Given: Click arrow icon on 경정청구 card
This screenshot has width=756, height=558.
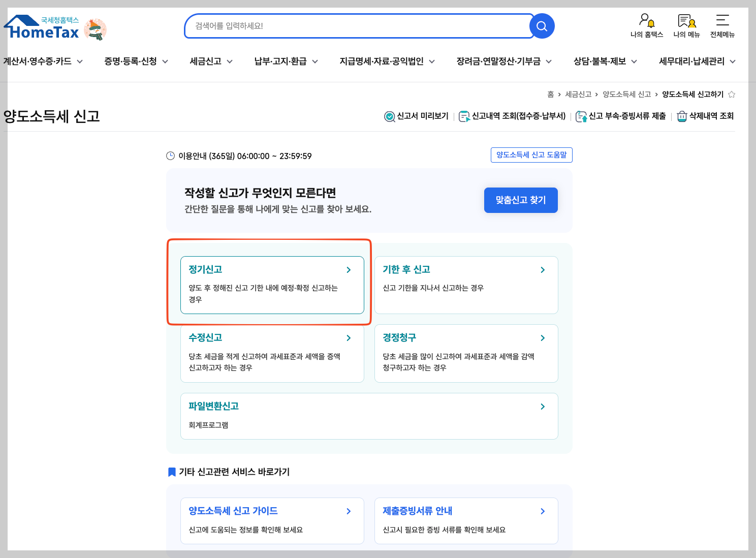Looking at the screenshot, I should coord(543,338).
